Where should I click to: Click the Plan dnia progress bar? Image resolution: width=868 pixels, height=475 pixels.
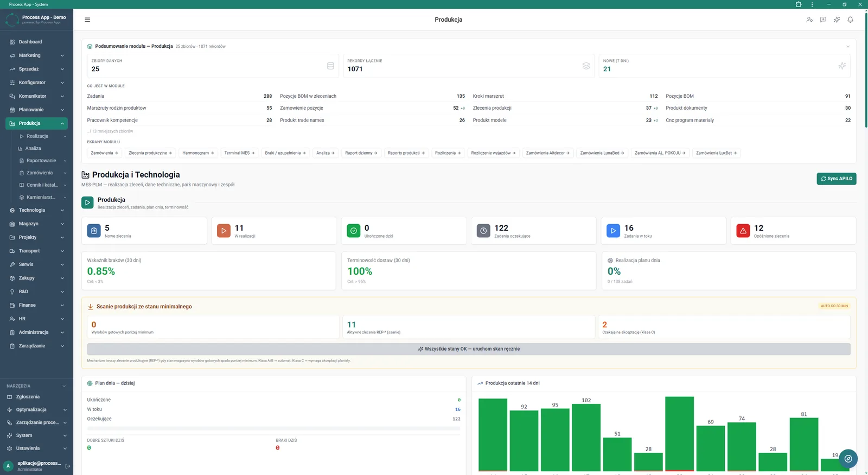(273, 428)
